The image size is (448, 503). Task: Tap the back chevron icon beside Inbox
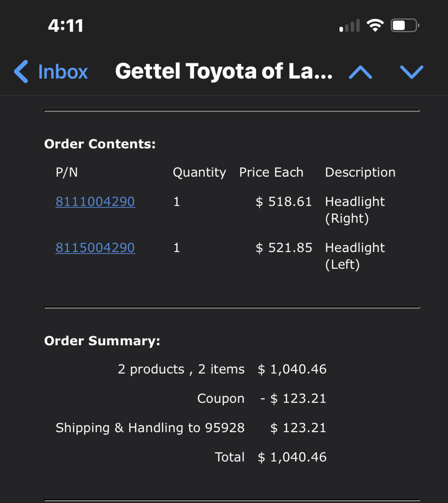(21, 72)
